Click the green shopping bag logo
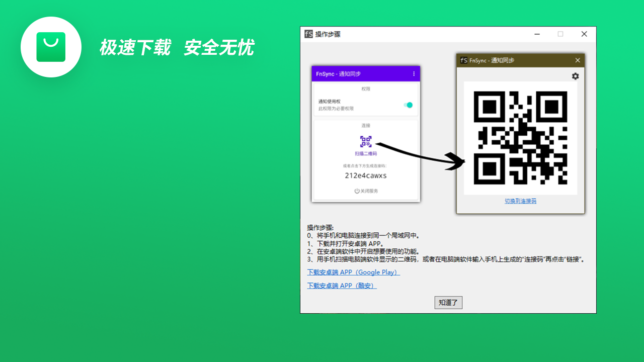Image resolution: width=644 pixels, height=362 pixels. pyautogui.click(x=51, y=47)
